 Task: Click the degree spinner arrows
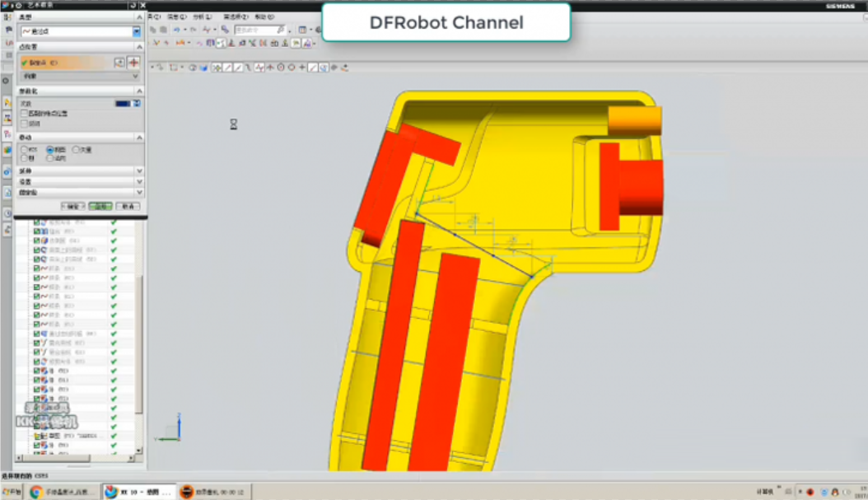click(x=137, y=104)
